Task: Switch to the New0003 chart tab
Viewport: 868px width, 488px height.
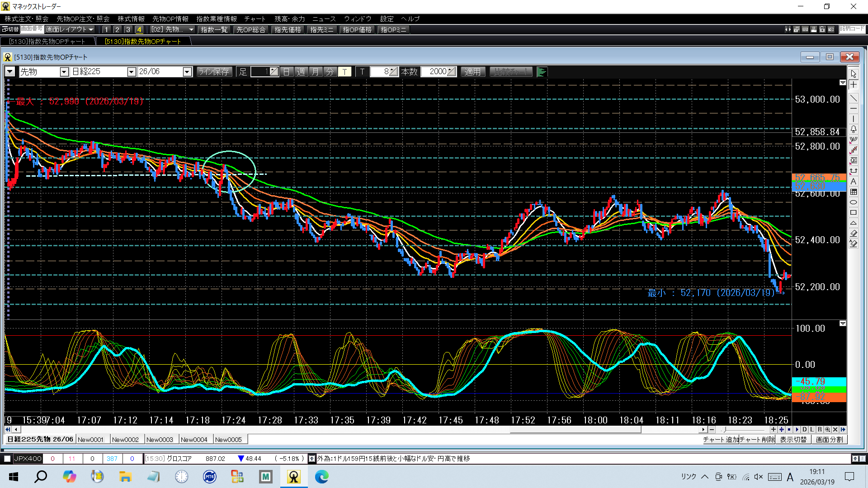Action: pos(160,440)
